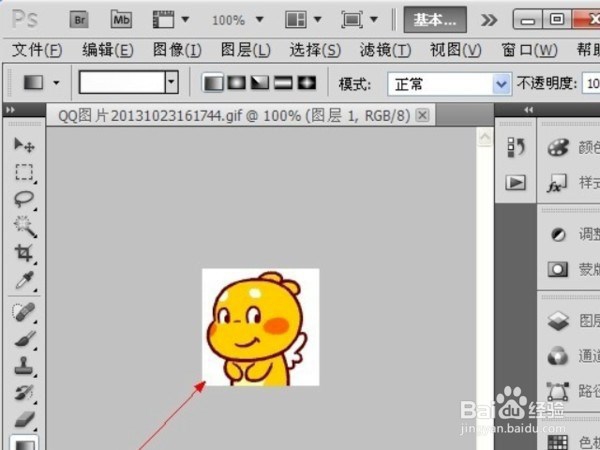Open the 编辑(E) menu

click(108, 50)
